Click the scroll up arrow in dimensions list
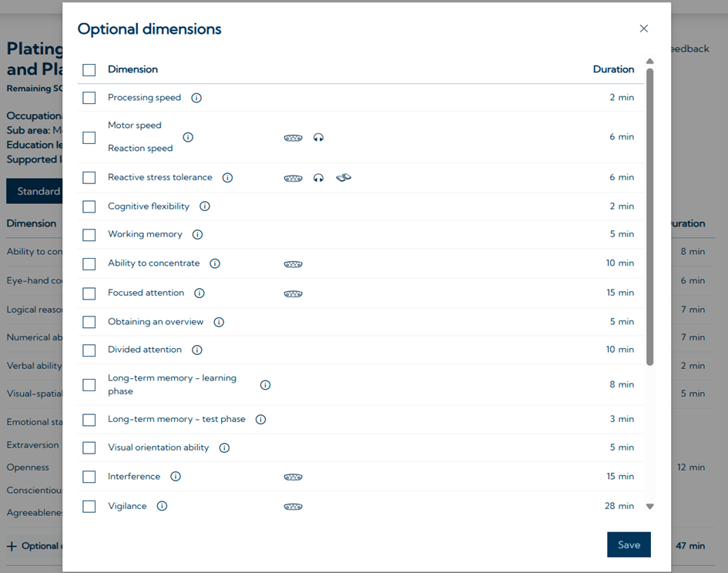728x573 pixels. 649,62
